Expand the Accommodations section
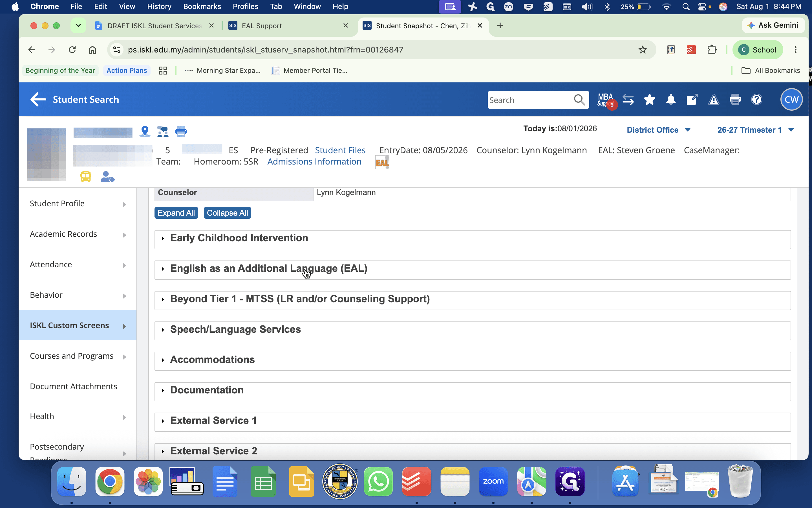The image size is (812, 508). click(x=473, y=361)
